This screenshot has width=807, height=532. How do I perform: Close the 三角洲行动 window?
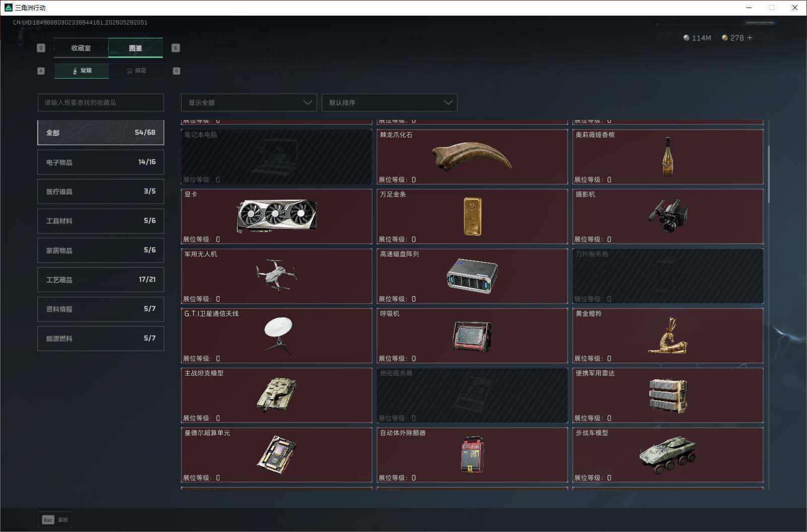coord(795,8)
